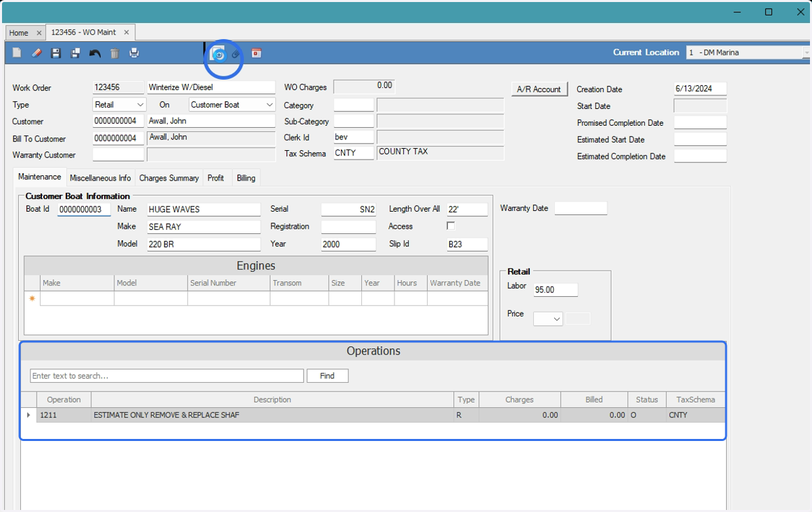Click the Serial field showing SN2

(x=348, y=210)
